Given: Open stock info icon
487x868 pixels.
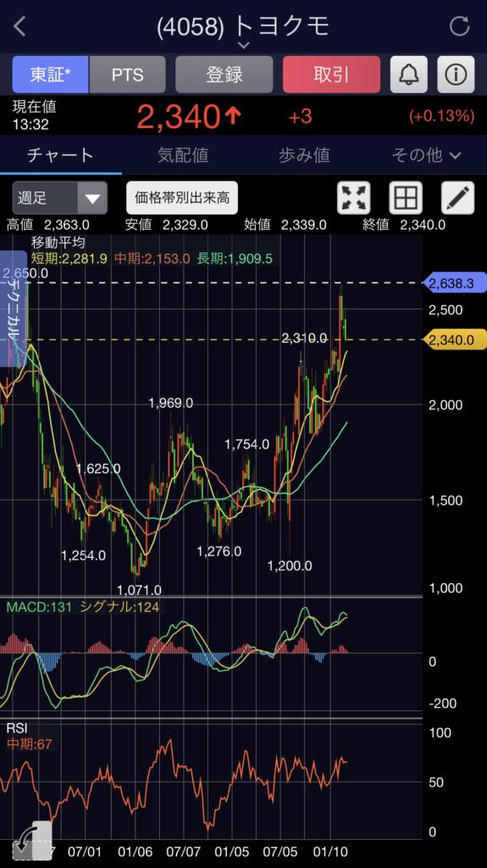Looking at the screenshot, I should tap(456, 75).
